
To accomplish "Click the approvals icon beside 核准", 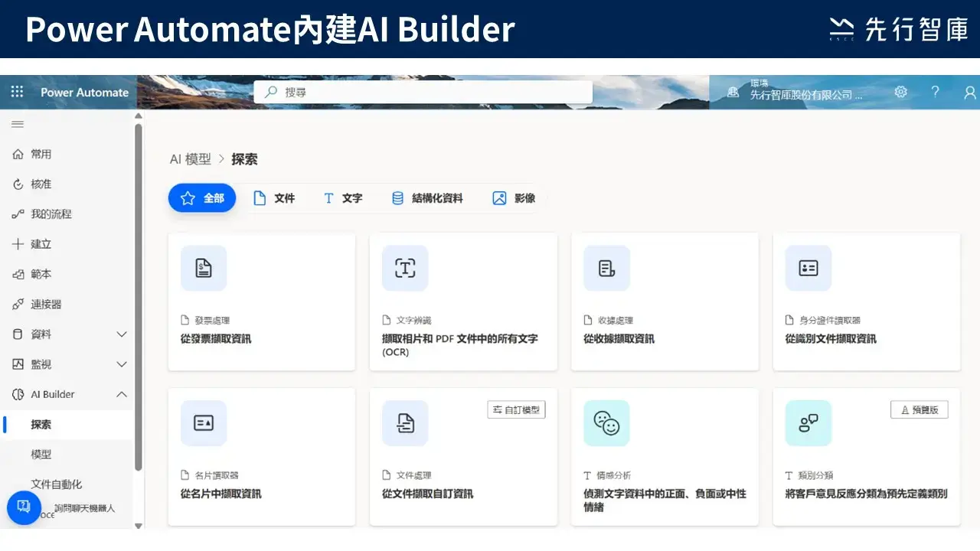I will pos(18,184).
